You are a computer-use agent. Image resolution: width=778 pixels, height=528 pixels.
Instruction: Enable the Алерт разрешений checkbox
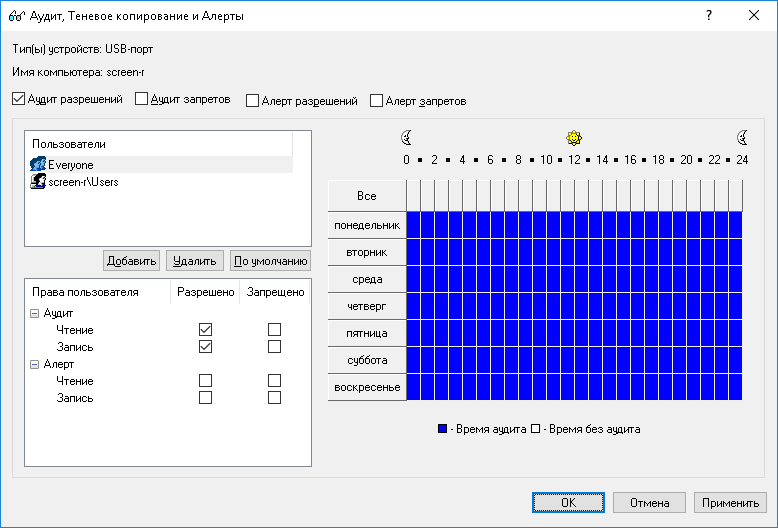pyautogui.click(x=252, y=101)
